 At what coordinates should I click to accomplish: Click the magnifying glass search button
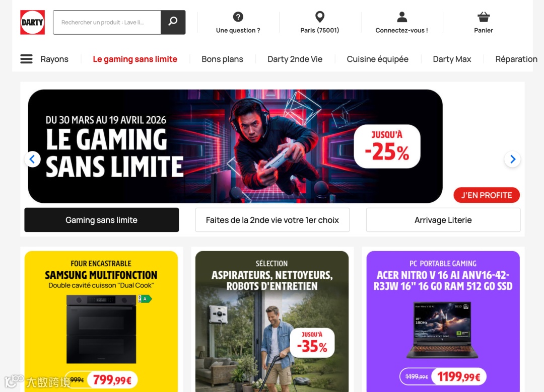tap(173, 22)
